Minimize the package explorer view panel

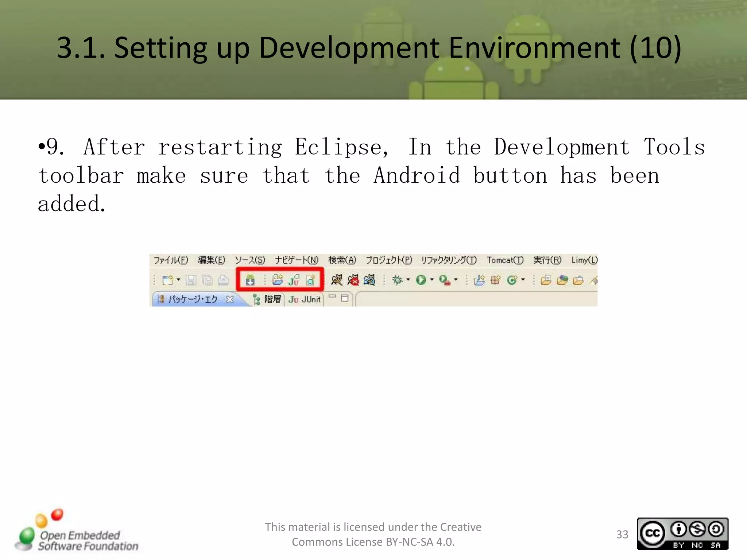coord(332,296)
